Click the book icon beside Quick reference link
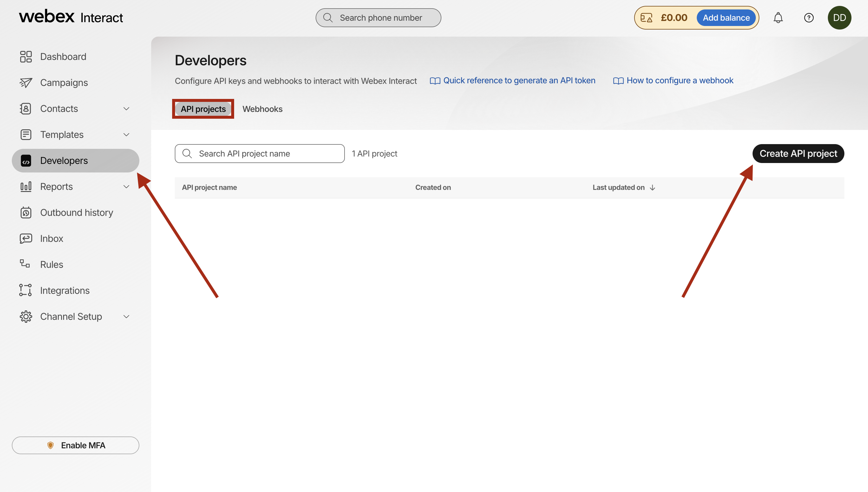The height and width of the screenshot is (492, 868). coord(435,81)
